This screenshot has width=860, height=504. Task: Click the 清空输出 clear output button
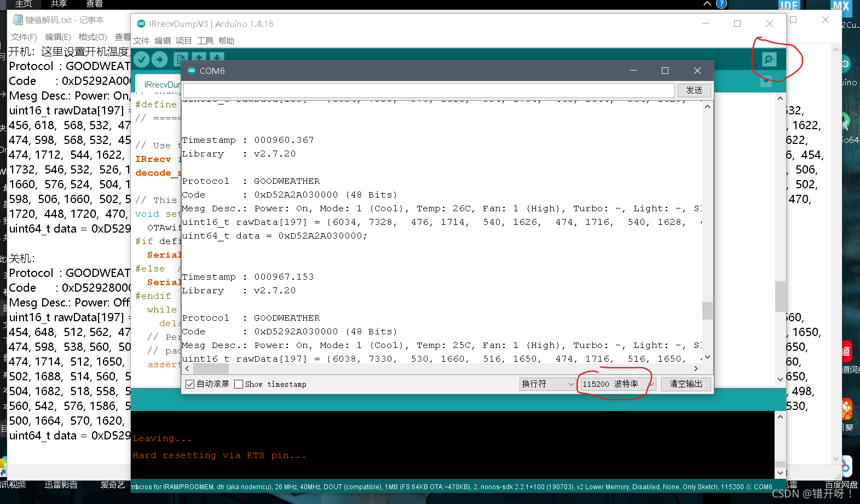point(686,384)
